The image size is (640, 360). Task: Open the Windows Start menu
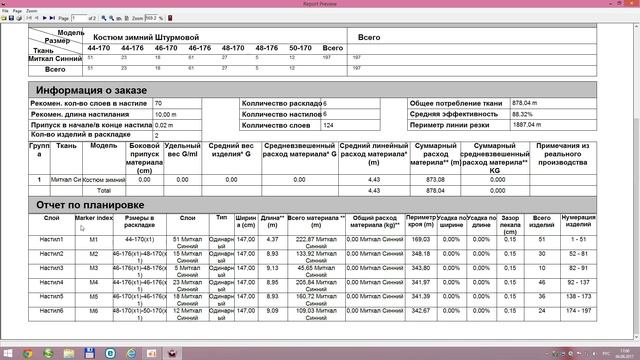point(8,353)
